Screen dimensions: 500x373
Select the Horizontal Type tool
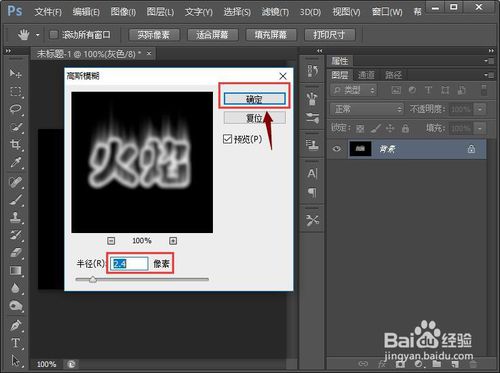tap(15, 343)
